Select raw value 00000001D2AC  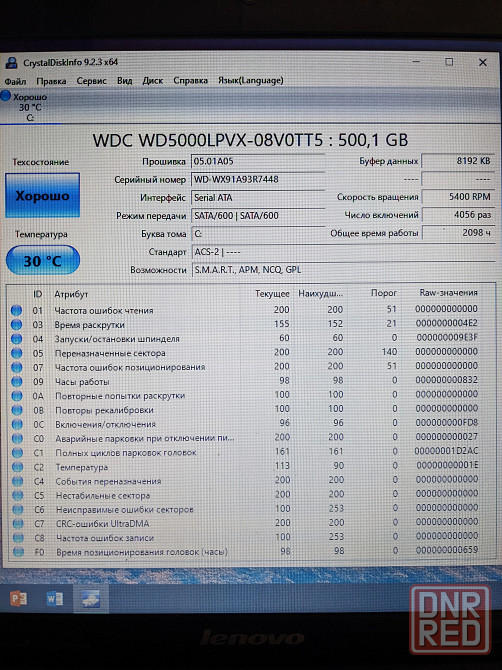point(446,451)
